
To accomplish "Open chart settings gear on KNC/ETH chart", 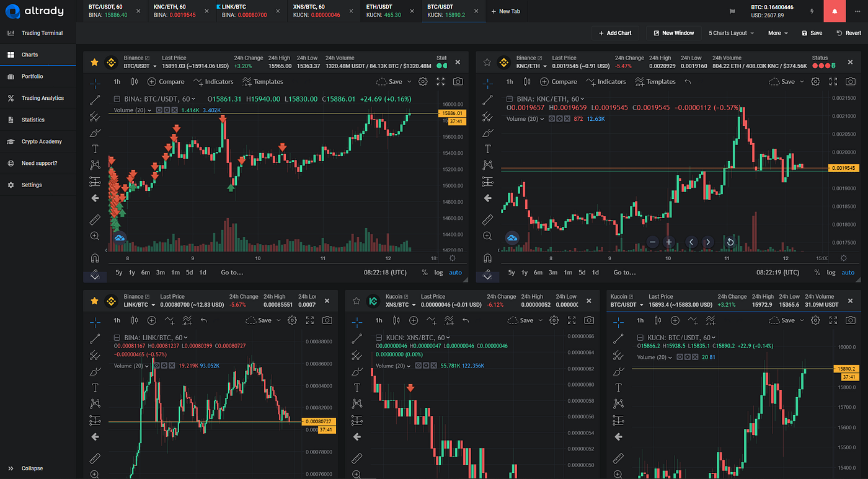I will [x=815, y=81].
